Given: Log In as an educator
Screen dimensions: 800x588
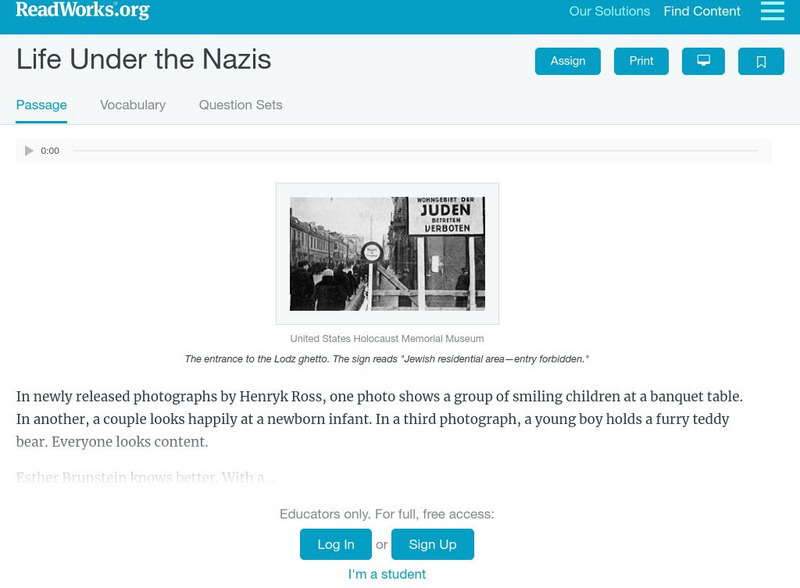Looking at the screenshot, I should 336,544.
